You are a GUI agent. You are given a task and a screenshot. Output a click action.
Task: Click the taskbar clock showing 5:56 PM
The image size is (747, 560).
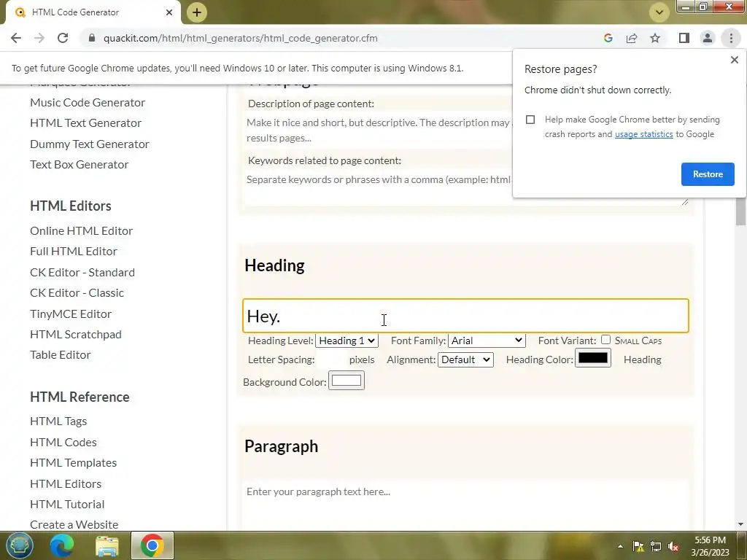(710, 546)
